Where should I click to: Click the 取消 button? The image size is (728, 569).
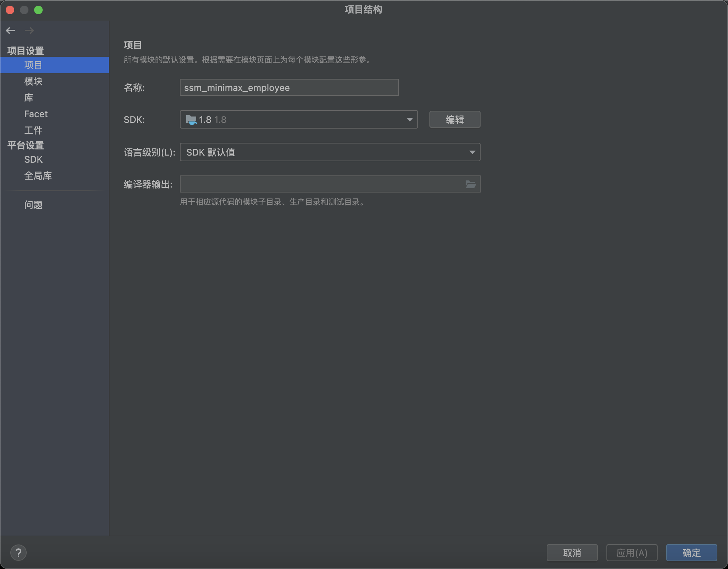(572, 553)
